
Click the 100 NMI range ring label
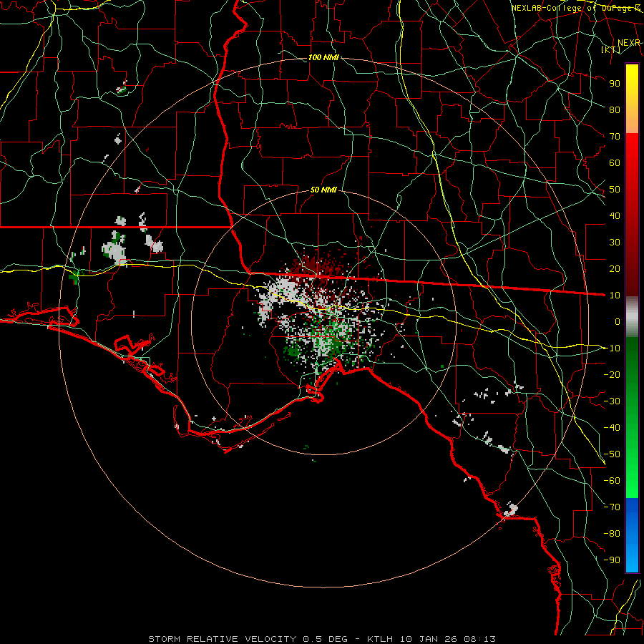tap(323, 57)
